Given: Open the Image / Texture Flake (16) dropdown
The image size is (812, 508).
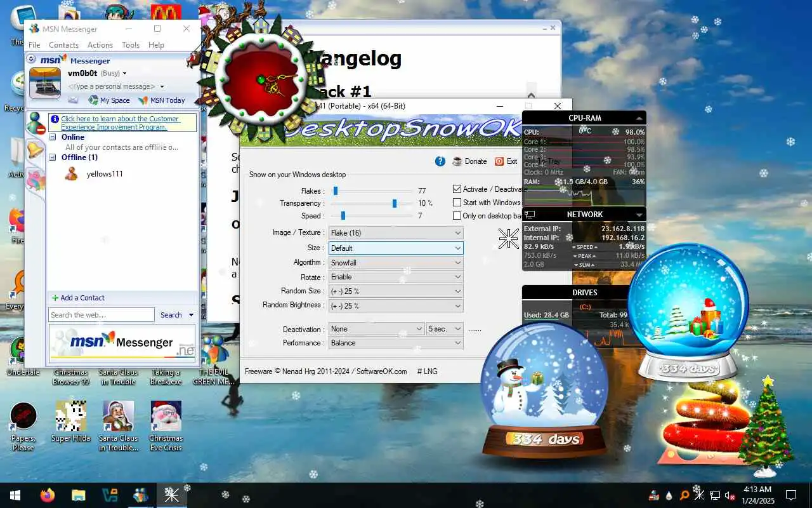Looking at the screenshot, I should click(x=396, y=233).
